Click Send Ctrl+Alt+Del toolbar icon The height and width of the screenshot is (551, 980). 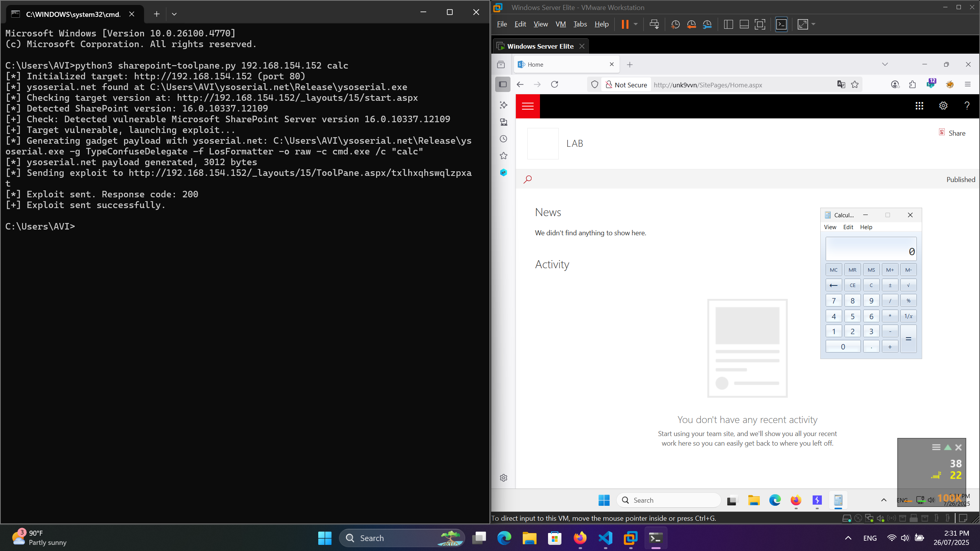(x=654, y=25)
